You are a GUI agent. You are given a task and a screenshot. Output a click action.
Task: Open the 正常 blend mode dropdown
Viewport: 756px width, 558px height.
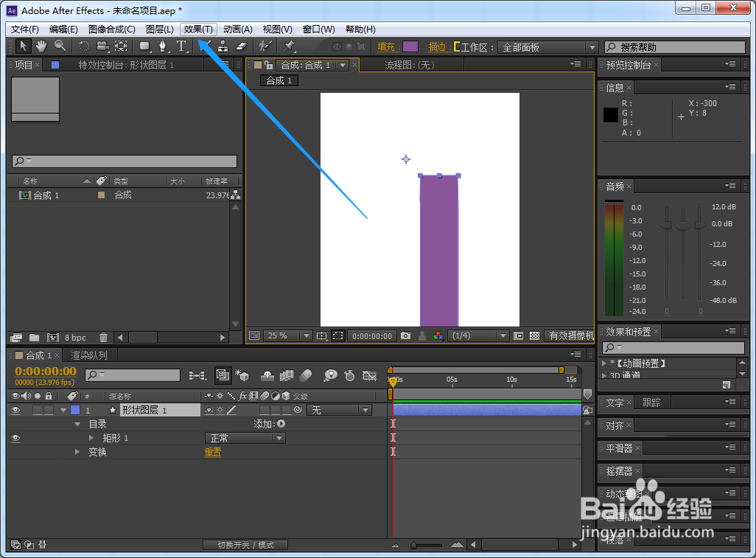[245, 438]
